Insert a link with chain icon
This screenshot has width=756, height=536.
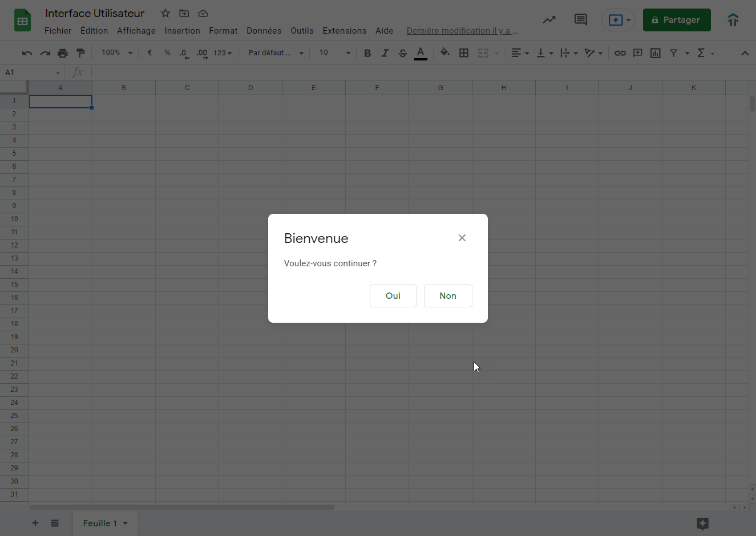coord(620,53)
